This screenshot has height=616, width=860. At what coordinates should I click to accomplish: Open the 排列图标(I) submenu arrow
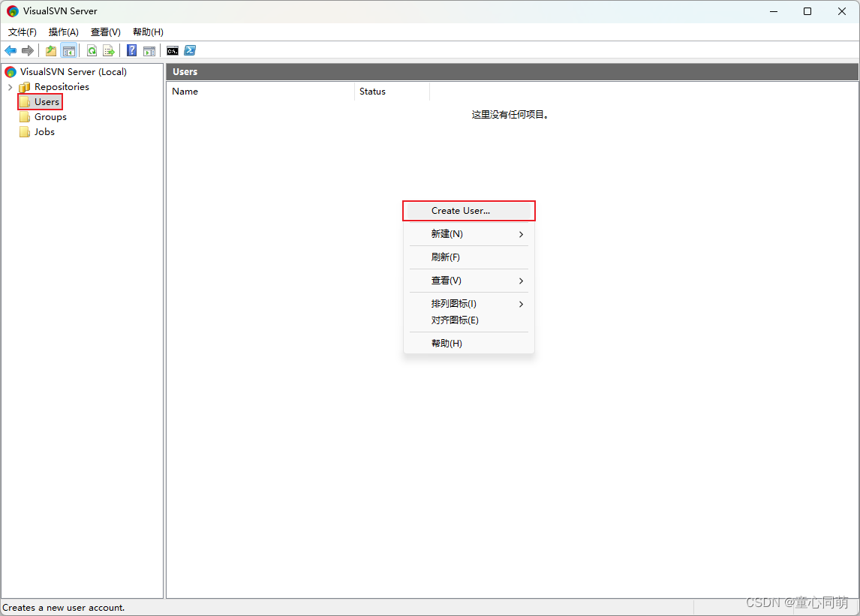coord(521,304)
